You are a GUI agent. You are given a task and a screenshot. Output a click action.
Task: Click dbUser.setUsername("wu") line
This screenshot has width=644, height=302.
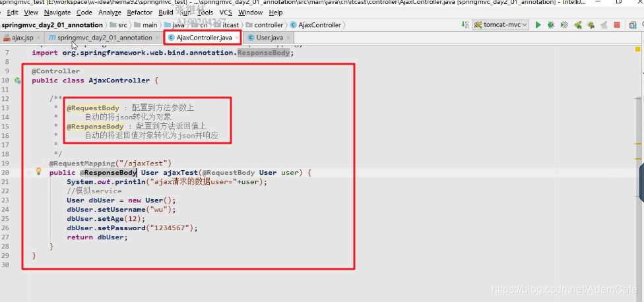(121, 210)
